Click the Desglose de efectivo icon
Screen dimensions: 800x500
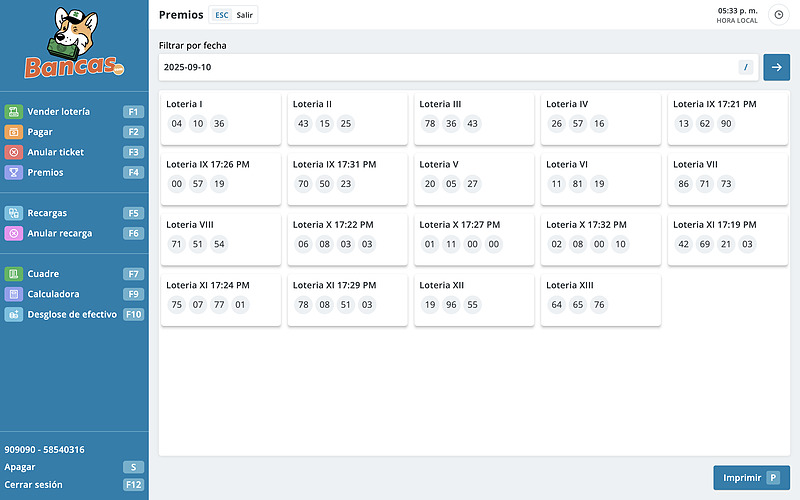[14, 314]
